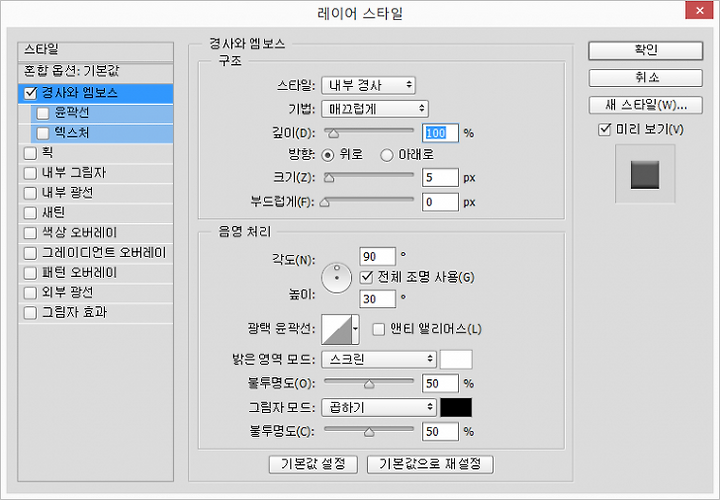Check the 외부 광선 checkbox
The height and width of the screenshot is (500, 720).
tap(30, 293)
